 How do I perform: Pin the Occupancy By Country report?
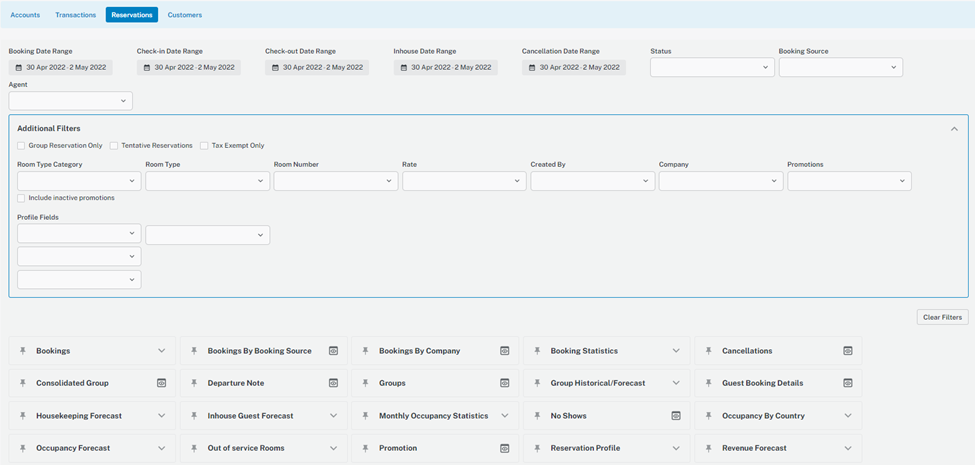(x=709, y=415)
